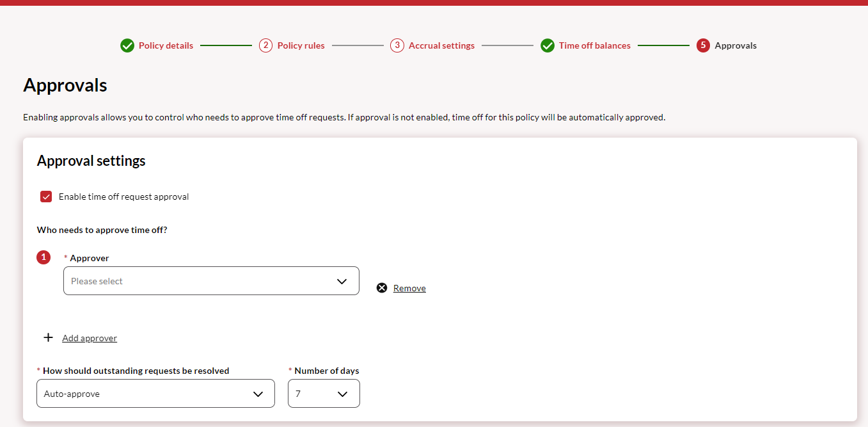The image size is (868, 427).
Task: Click the red step 5 circle for Approvals
Action: pos(703,45)
